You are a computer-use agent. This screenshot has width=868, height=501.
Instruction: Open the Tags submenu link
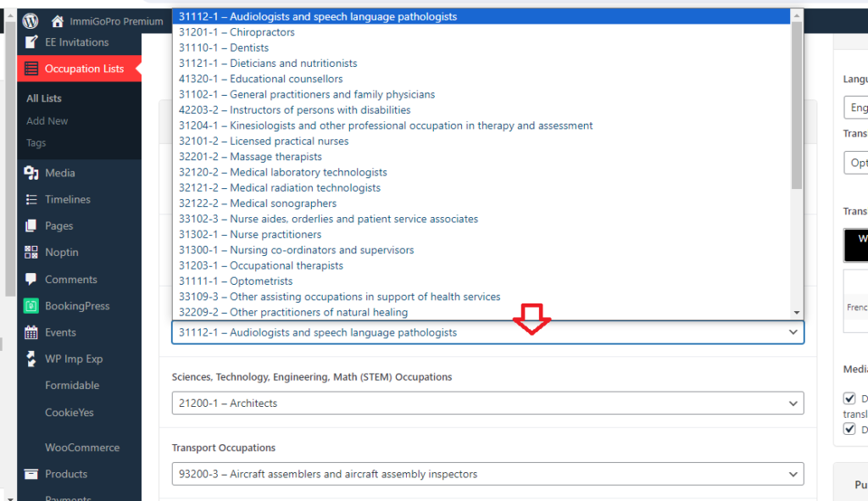coord(36,143)
